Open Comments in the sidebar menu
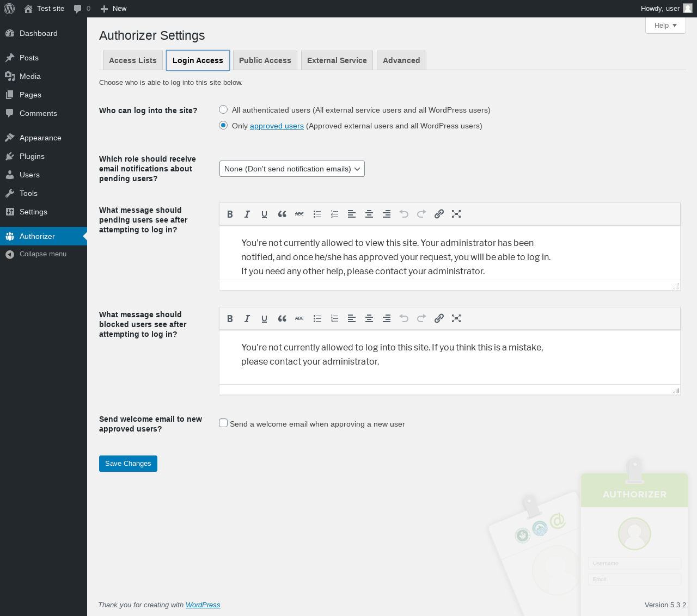Screen dimensions: 697x616 point(44,113)
